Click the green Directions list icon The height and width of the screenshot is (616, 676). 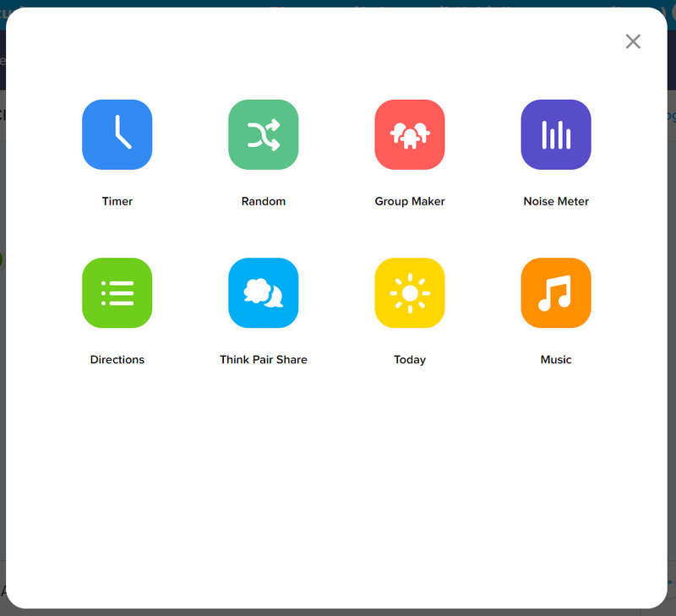point(117,292)
